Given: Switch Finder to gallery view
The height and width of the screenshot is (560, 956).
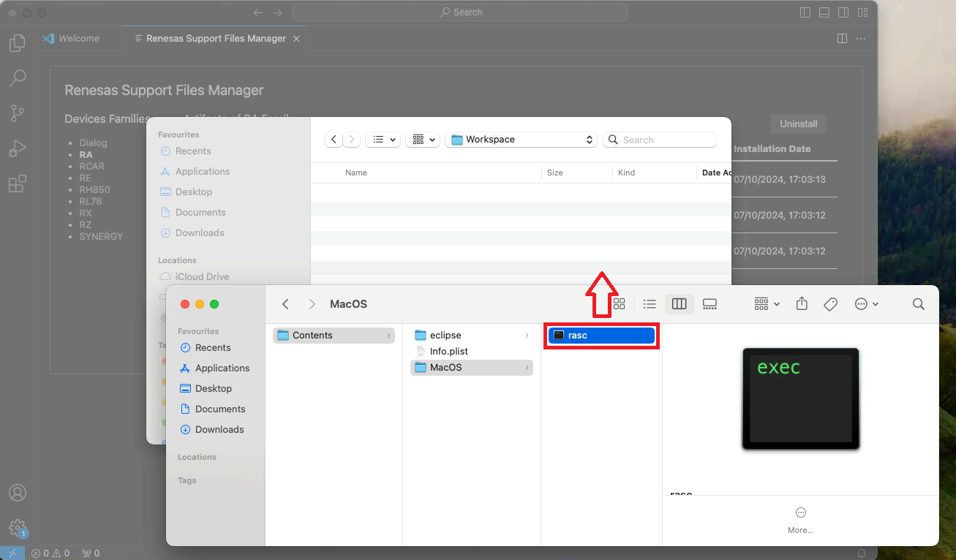Looking at the screenshot, I should click(x=710, y=304).
